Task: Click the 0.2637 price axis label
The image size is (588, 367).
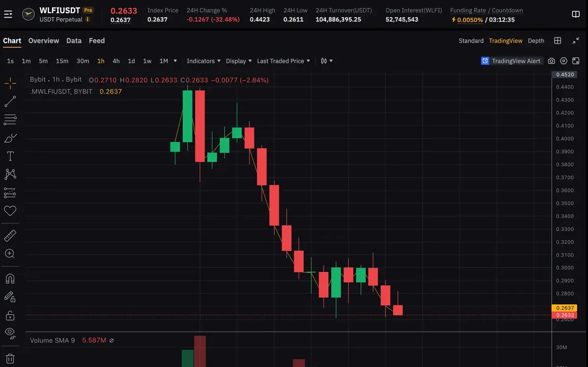Action: 565,308
